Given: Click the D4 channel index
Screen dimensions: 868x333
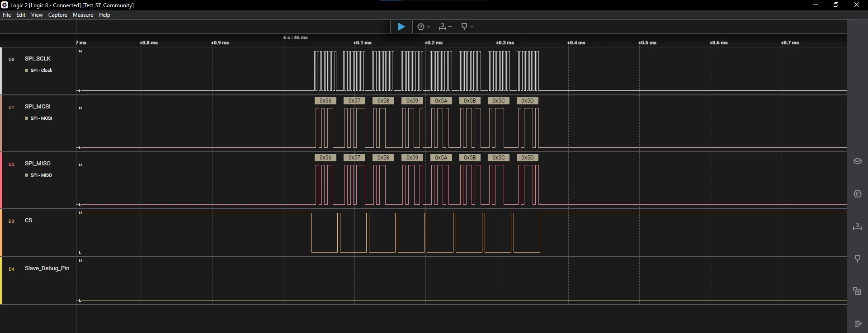Looking at the screenshot, I should pyautogui.click(x=11, y=269).
